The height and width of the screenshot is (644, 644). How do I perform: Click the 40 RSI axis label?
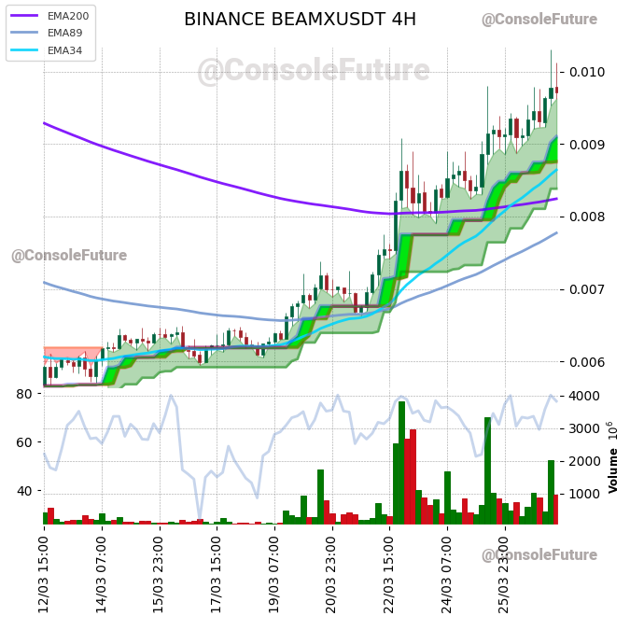[24, 491]
